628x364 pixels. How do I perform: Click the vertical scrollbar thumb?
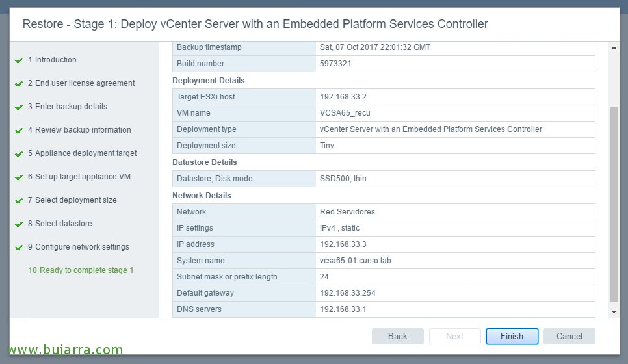(614, 204)
